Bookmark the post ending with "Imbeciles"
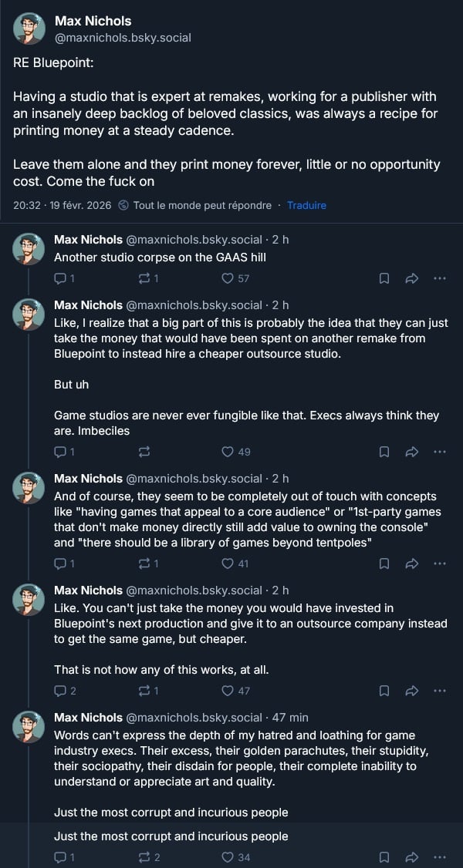This screenshot has height=868, width=463. coord(384,452)
